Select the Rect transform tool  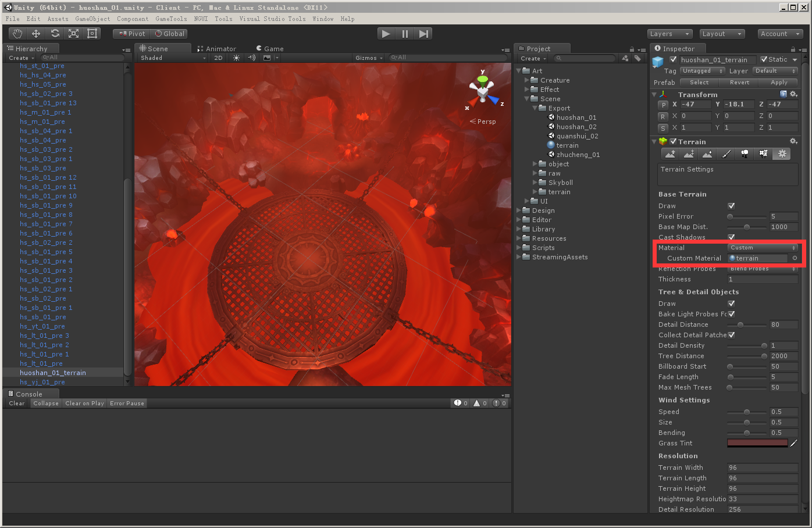(x=92, y=34)
